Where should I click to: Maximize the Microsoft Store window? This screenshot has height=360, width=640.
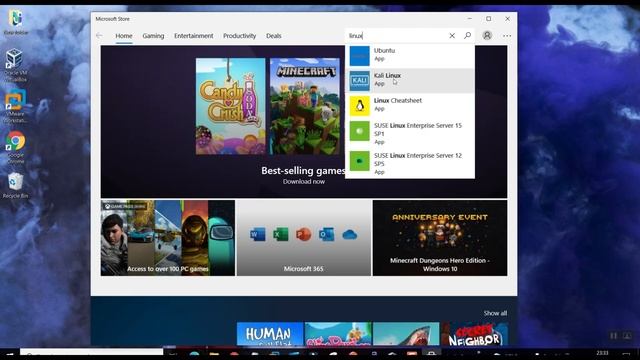pyautogui.click(x=489, y=19)
